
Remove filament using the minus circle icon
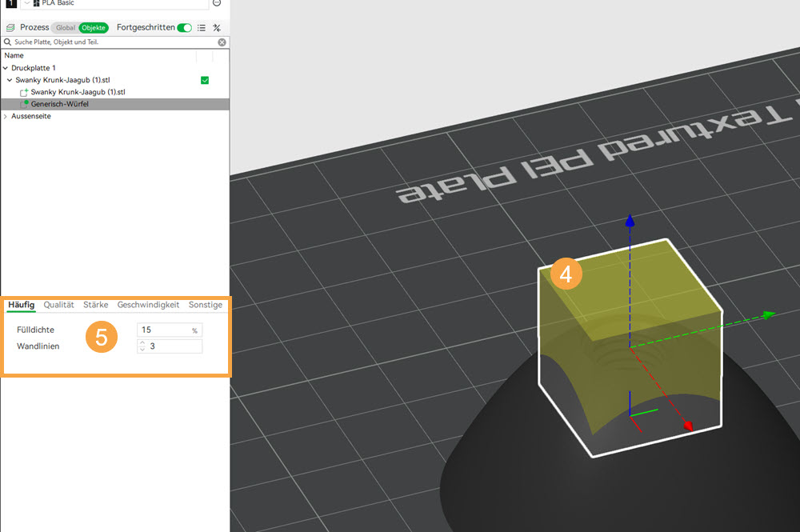coord(217,2)
